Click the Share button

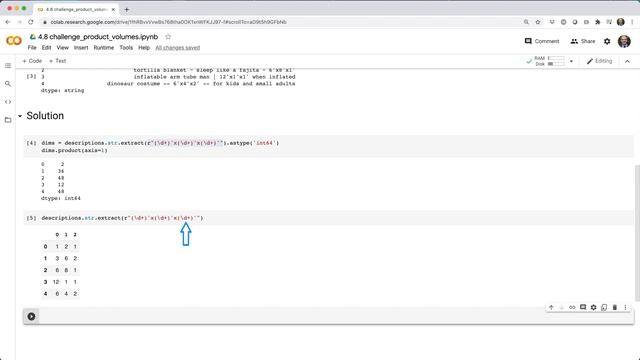pos(583,41)
